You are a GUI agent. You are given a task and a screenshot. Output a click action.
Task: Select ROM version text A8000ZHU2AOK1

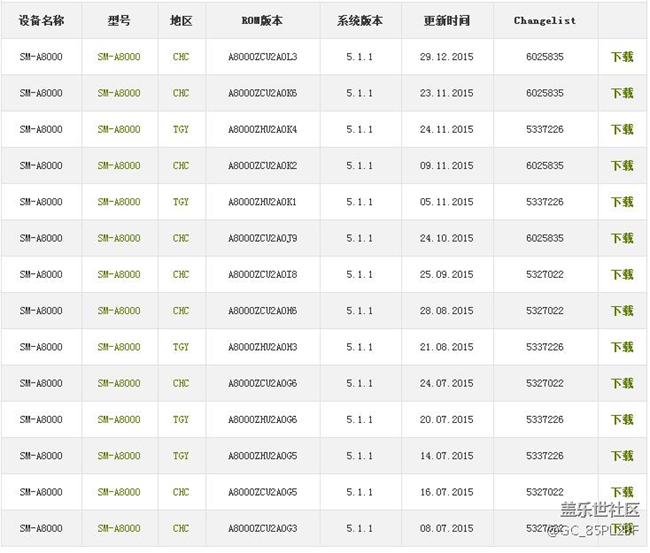pyautogui.click(x=262, y=202)
